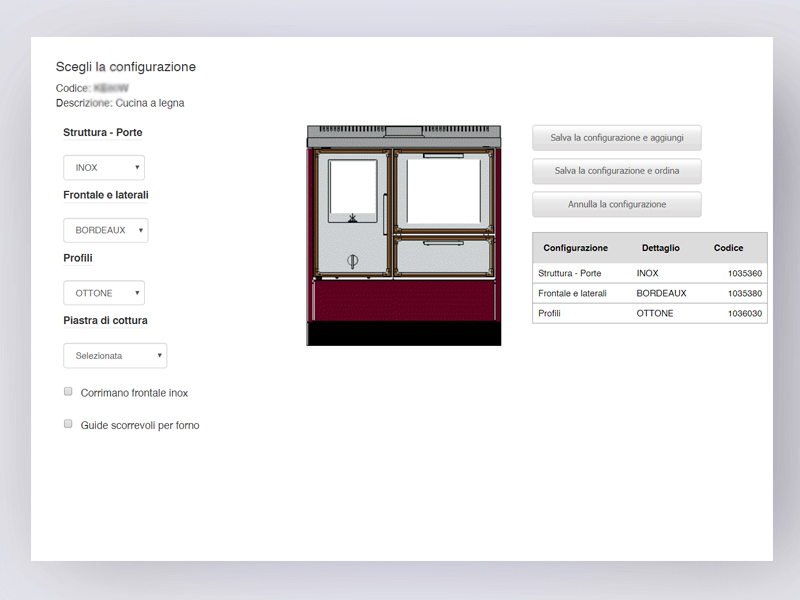Click the round air control knob on stove
The height and width of the screenshot is (600, 800).
coord(352,260)
